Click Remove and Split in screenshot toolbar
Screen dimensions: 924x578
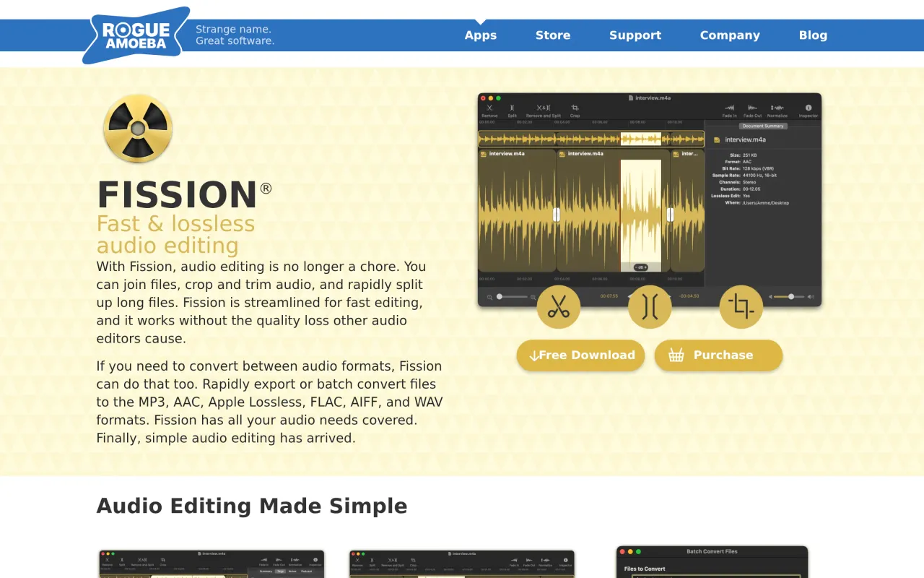[544, 111]
